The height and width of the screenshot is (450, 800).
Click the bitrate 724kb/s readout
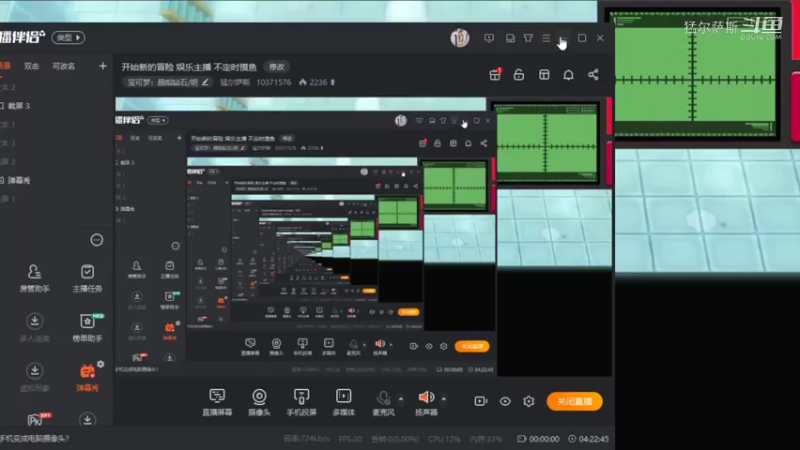(x=307, y=439)
